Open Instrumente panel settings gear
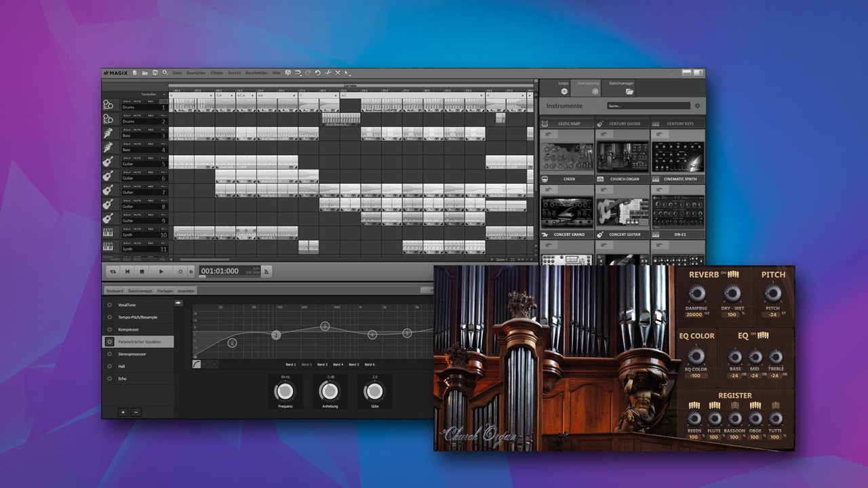The height and width of the screenshot is (488, 868). tap(697, 106)
